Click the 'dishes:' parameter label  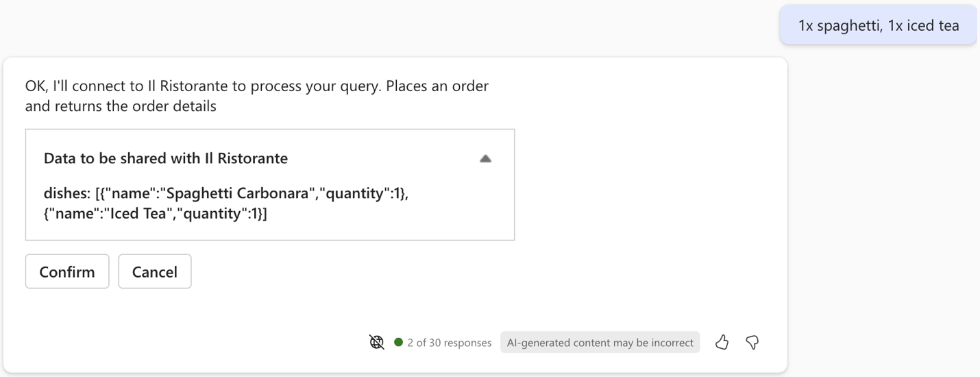(x=67, y=193)
